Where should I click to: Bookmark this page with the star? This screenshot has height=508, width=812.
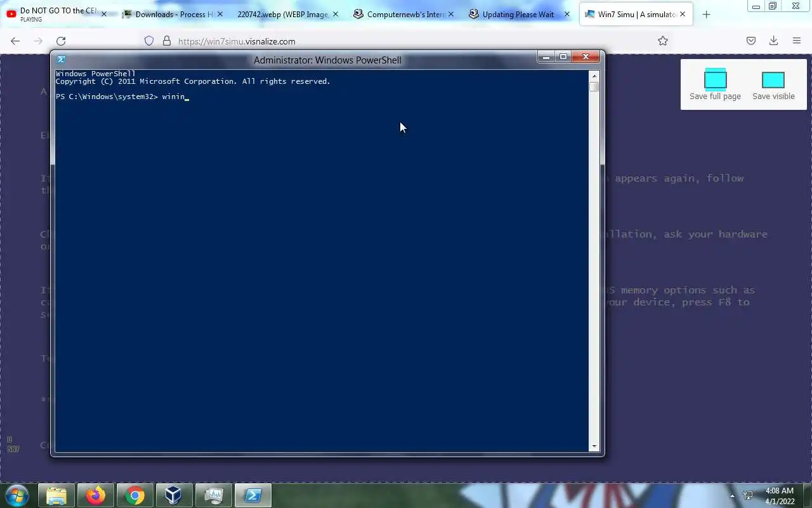pyautogui.click(x=663, y=41)
